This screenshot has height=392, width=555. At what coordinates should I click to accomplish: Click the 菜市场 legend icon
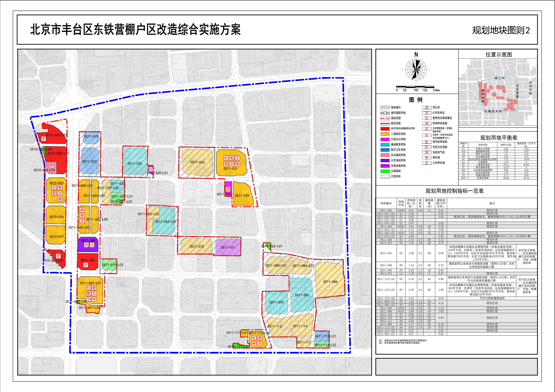pos(427,158)
